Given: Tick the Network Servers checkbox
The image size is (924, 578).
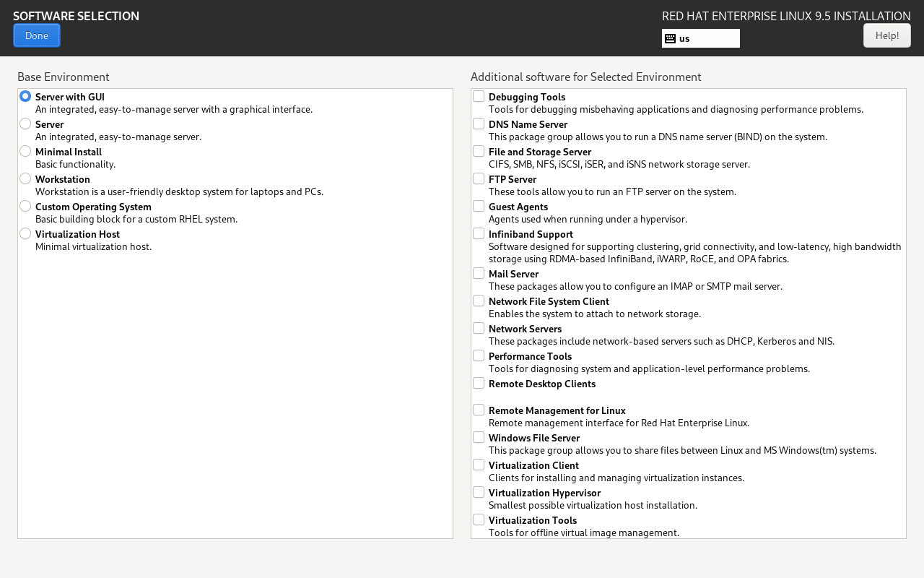Looking at the screenshot, I should pyautogui.click(x=479, y=328).
